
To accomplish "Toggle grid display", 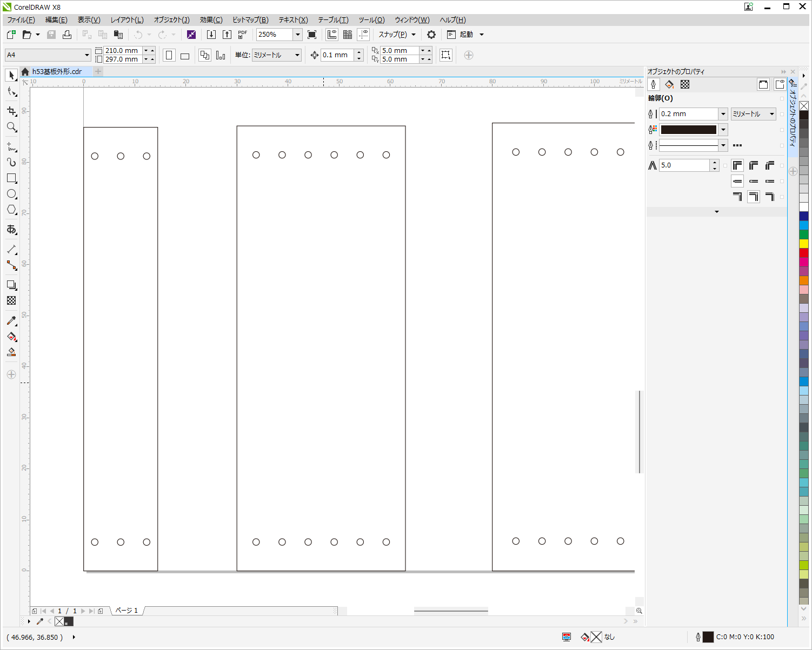I will coord(348,35).
